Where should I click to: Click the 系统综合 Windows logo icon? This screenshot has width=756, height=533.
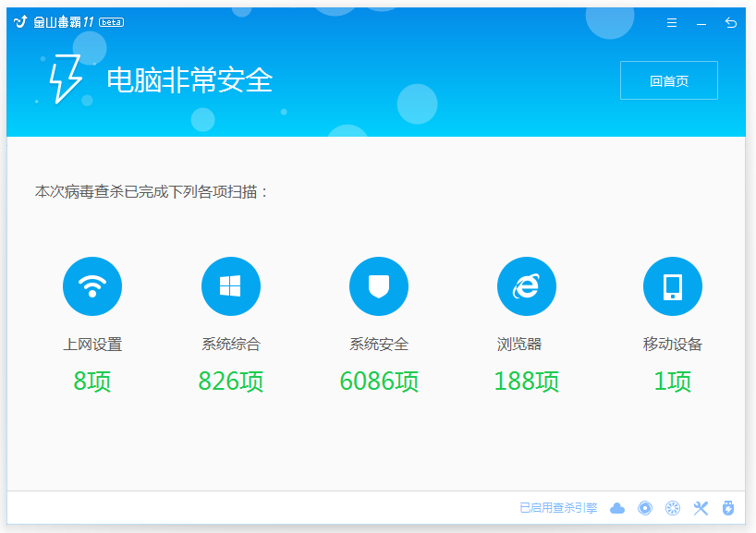[x=231, y=286]
